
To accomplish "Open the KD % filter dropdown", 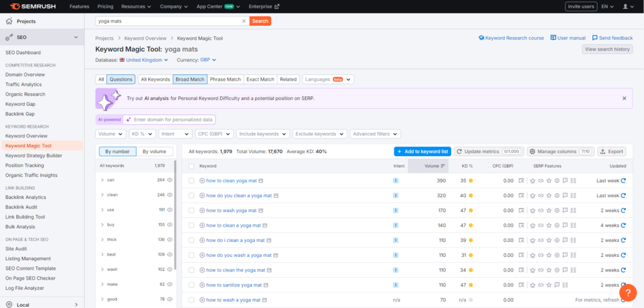I will click(x=142, y=134).
